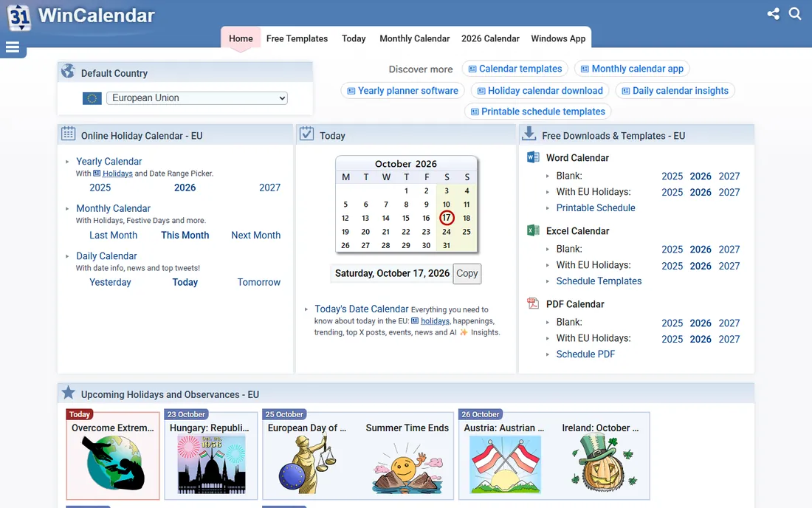This screenshot has width=812, height=508.
Task: Open the Today tab in navigation
Action: [x=354, y=38]
